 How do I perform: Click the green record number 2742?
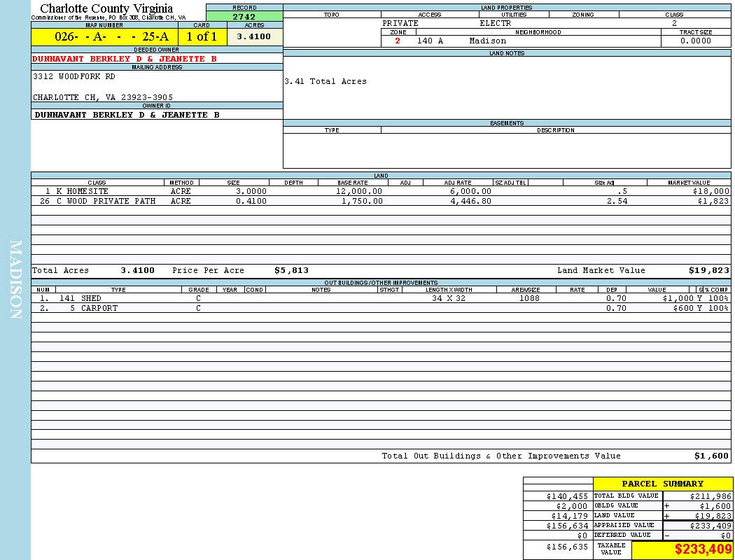click(x=244, y=17)
